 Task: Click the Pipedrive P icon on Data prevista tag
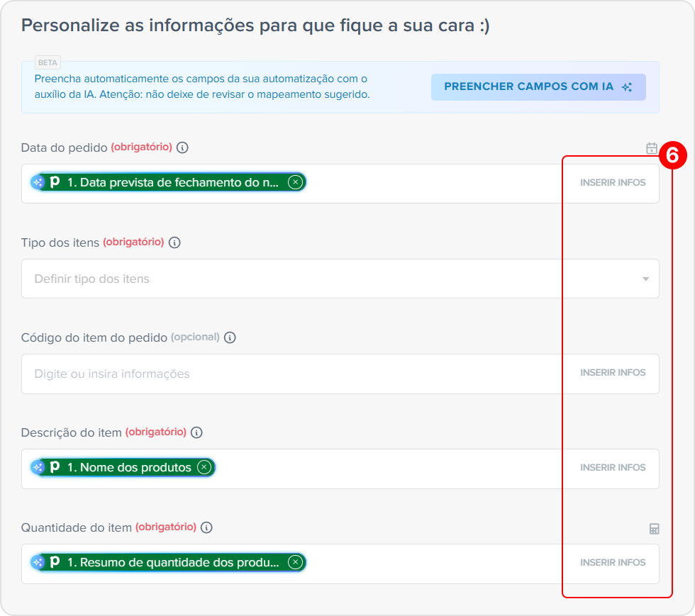coord(55,182)
